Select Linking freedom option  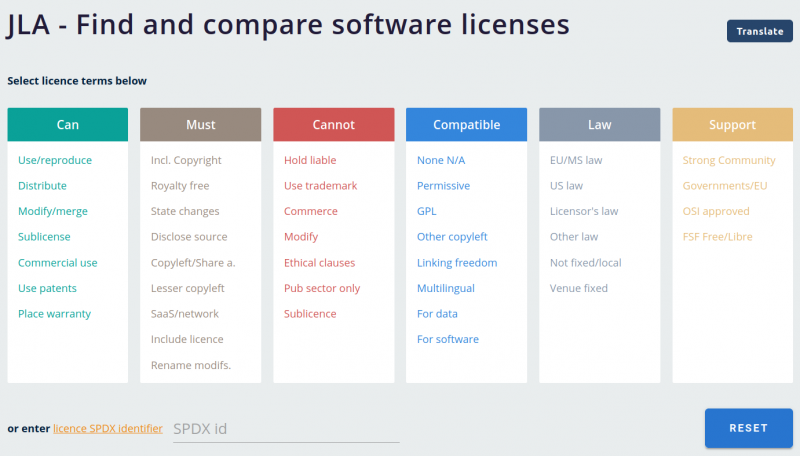pyautogui.click(x=457, y=263)
